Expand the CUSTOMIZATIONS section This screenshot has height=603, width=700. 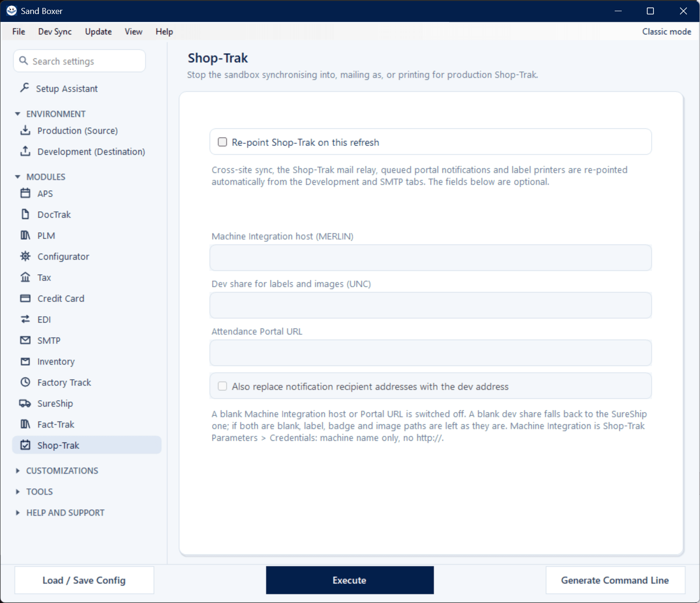pyautogui.click(x=18, y=471)
